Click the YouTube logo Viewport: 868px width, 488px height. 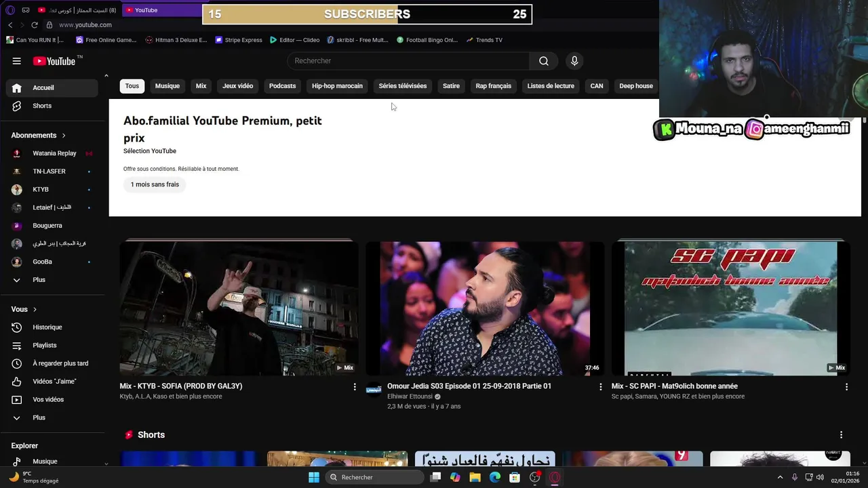pos(54,61)
